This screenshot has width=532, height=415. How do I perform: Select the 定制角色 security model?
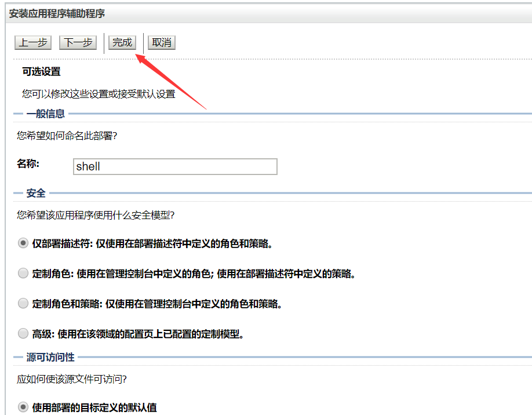click(23, 272)
